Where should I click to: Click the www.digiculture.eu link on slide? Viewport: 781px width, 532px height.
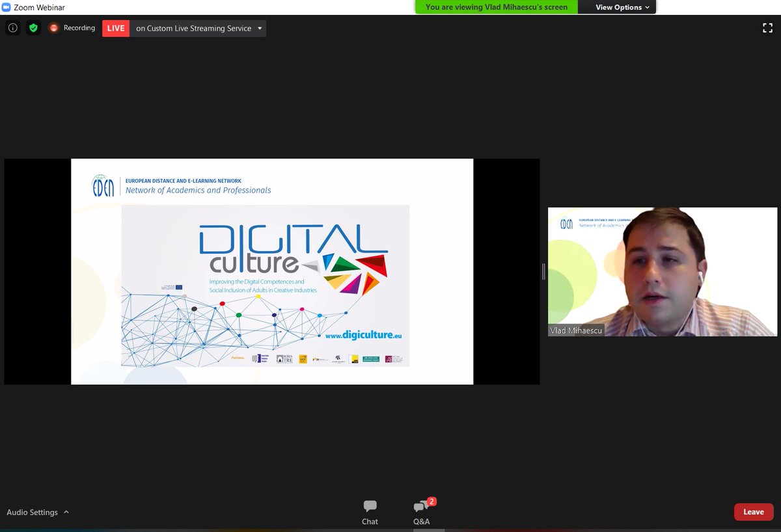(364, 336)
